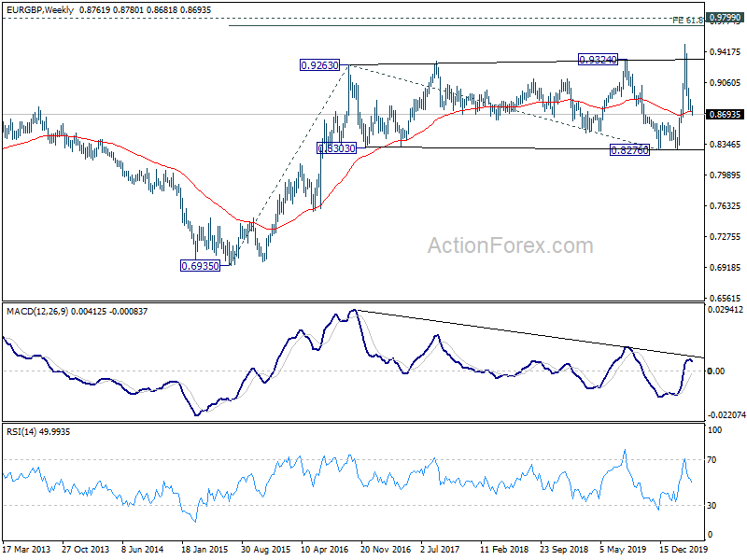747x560 pixels.
Task: Click the RSI 70 level label
Action: [712, 460]
